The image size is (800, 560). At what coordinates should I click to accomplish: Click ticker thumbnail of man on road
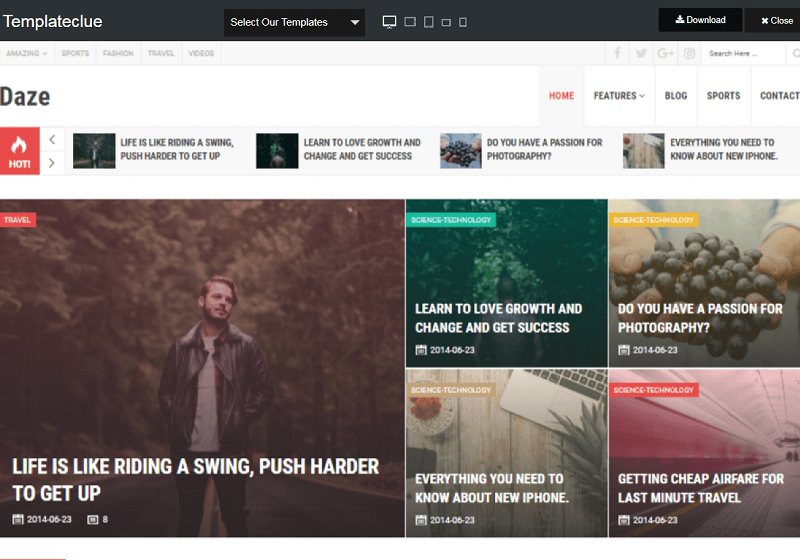tap(94, 151)
